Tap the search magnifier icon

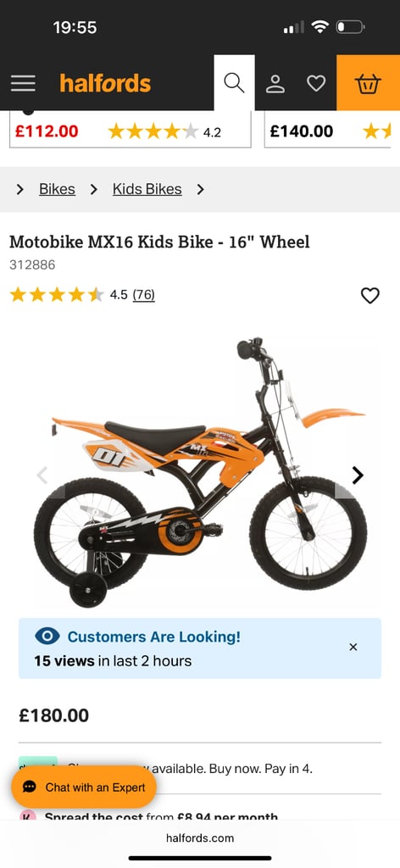click(234, 83)
